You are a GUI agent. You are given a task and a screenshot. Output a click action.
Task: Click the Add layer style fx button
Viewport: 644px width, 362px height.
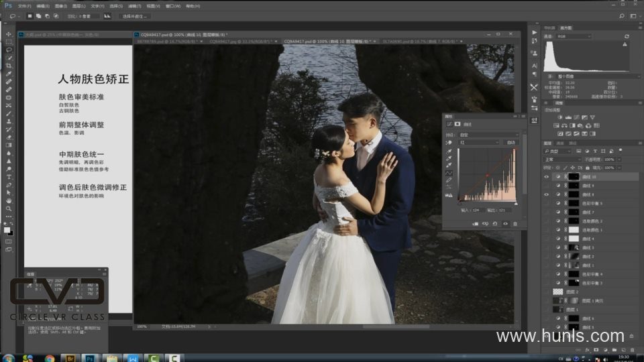pos(588,350)
